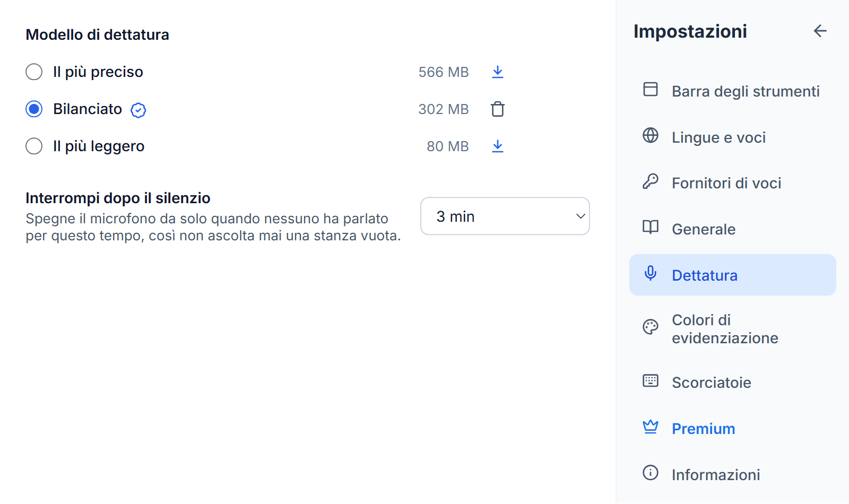The image size is (849, 504).
Task: Go back using the arrow beside Impostazioni
Action: pyautogui.click(x=820, y=31)
